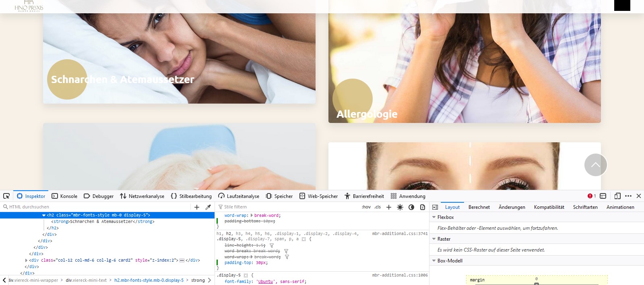
Task: Collapse the Box-Modell section
Action: point(434,261)
